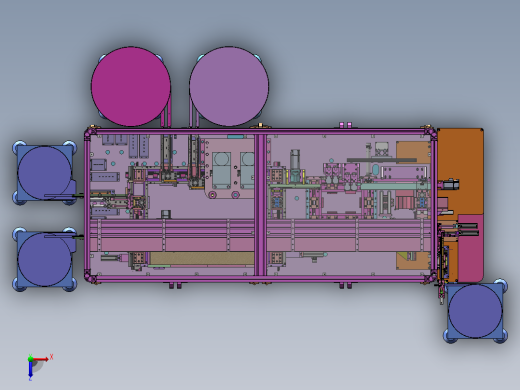The image size is (520, 390).
Task: Select the magenta circular drum atop the machine
Action: click(131, 87)
